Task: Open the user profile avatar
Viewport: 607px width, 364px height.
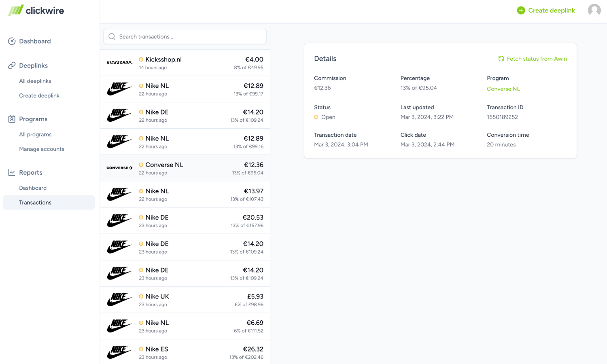Action: point(594,10)
